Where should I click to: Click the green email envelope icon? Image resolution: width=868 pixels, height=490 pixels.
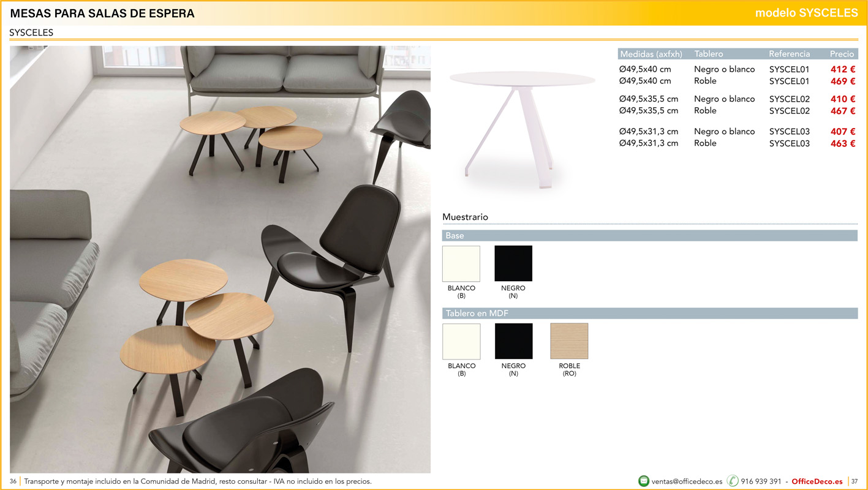tap(644, 481)
